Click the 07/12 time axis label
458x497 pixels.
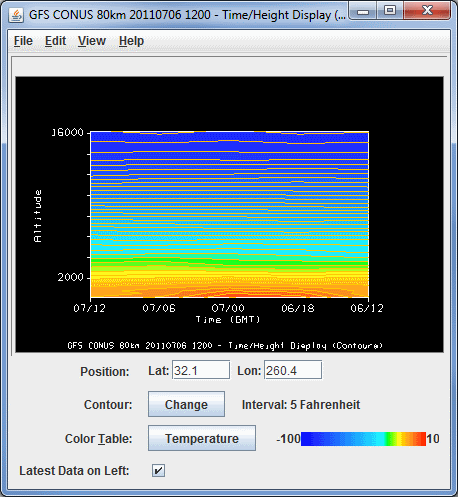[x=89, y=308]
